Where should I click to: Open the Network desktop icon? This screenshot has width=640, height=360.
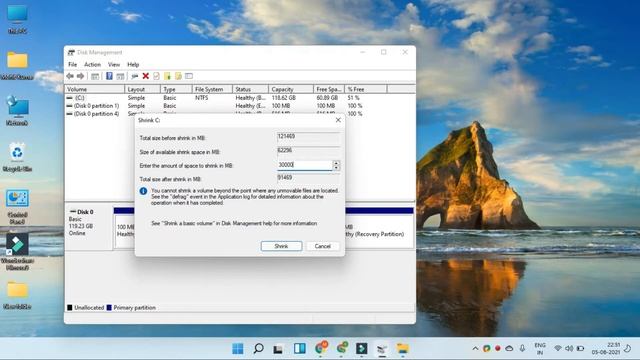[17, 111]
